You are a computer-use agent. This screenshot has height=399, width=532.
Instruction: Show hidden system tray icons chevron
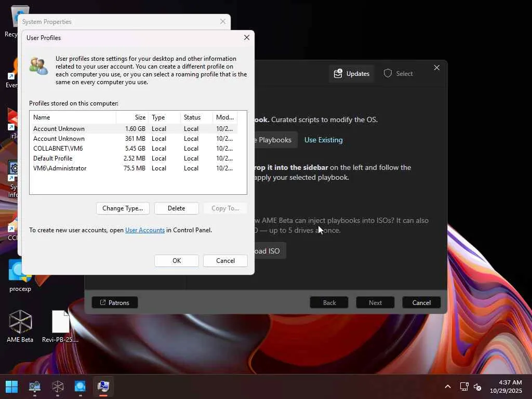pyautogui.click(x=447, y=387)
